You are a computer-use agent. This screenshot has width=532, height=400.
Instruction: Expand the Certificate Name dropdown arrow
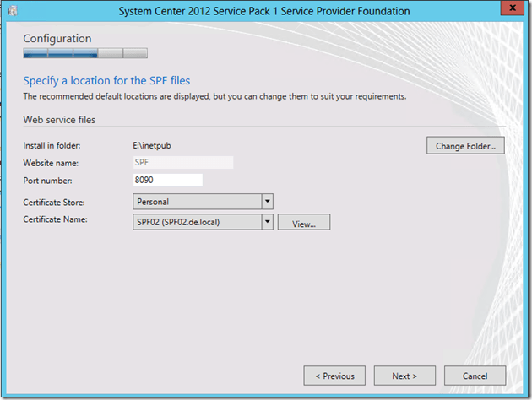click(268, 222)
